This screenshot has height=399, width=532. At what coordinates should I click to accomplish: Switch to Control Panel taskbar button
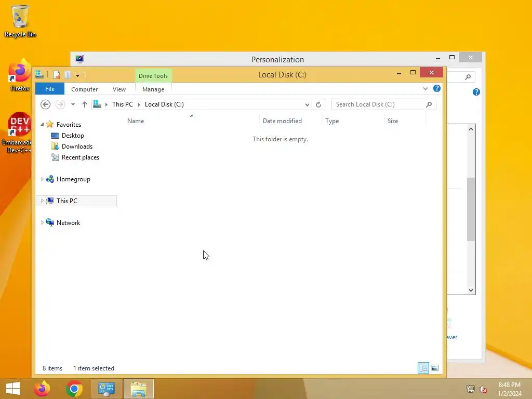coord(106,389)
